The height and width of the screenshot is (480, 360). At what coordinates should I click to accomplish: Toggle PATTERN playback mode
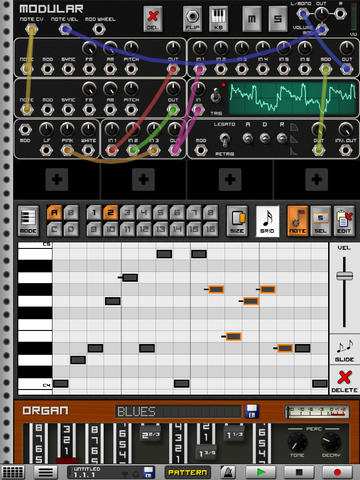click(x=187, y=472)
